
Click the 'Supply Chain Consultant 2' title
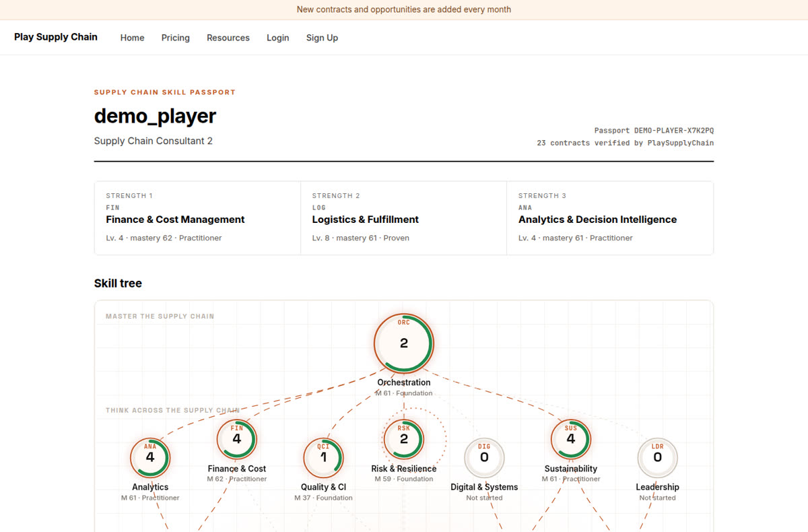pos(154,141)
